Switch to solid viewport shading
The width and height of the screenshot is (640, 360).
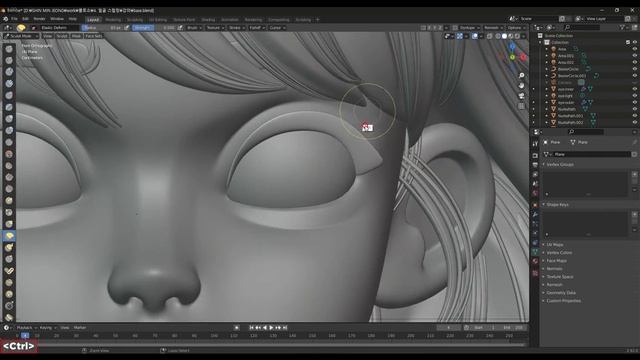[x=504, y=36]
